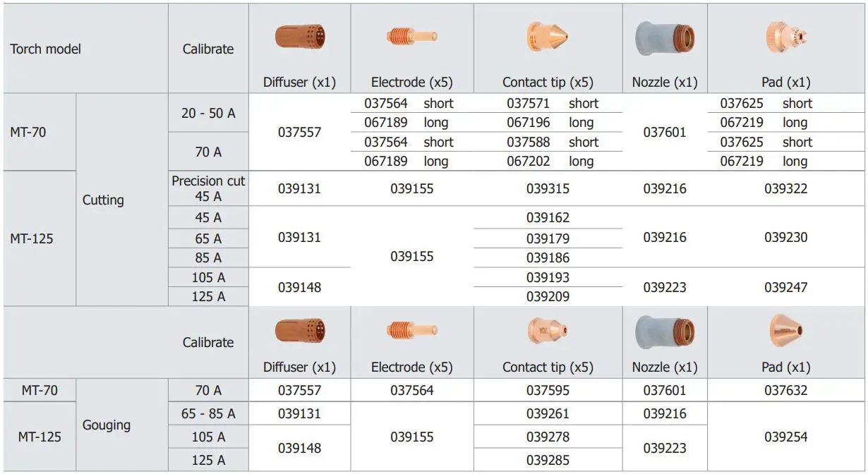Image resolution: width=868 pixels, height=474 pixels.
Task: Click the "Gouging" category cell
Action: click(x=107, y=425)
